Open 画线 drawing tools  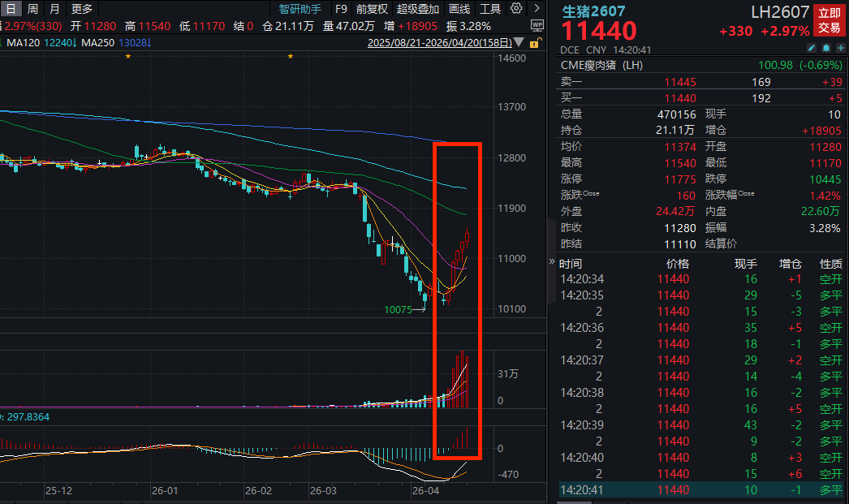[x=459, y=9]
